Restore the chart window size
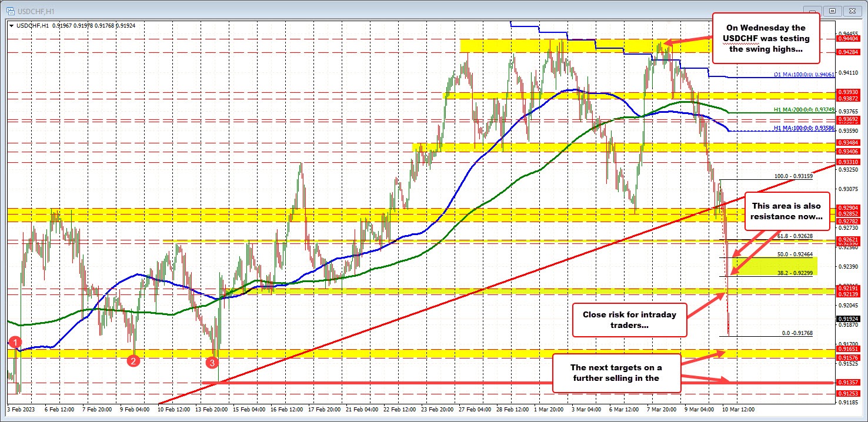The height and width of the screenshot is (422, 868). [x=833, y=11]
